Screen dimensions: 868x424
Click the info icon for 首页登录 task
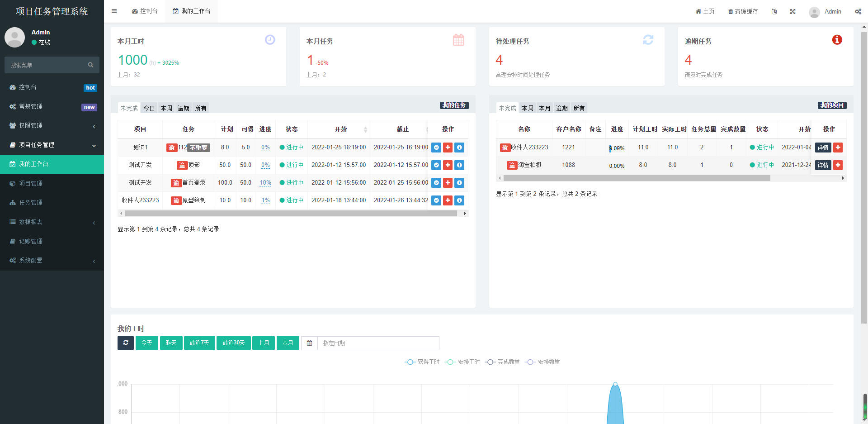point(459,183)
